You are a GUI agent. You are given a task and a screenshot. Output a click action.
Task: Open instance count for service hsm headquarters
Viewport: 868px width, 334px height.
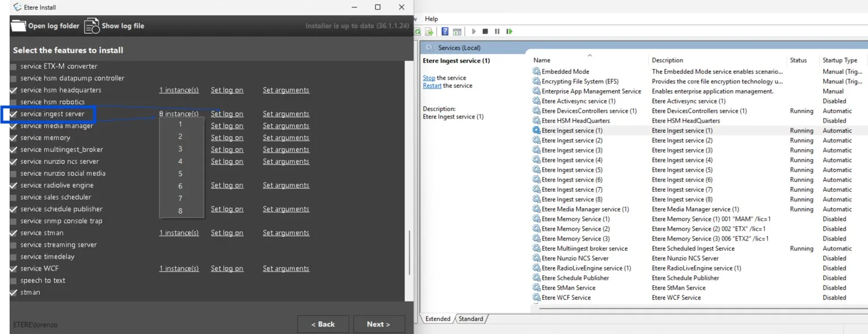pos(178,90)
